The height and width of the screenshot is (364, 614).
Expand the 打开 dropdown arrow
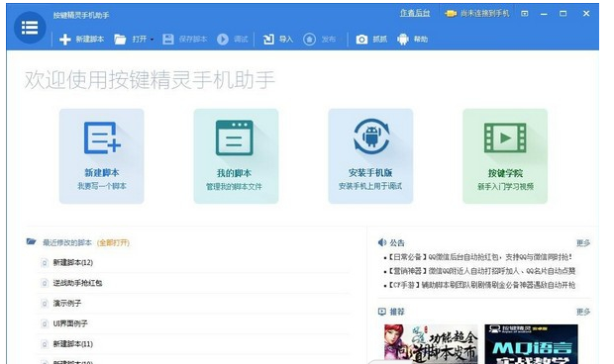tap(152, 40)
